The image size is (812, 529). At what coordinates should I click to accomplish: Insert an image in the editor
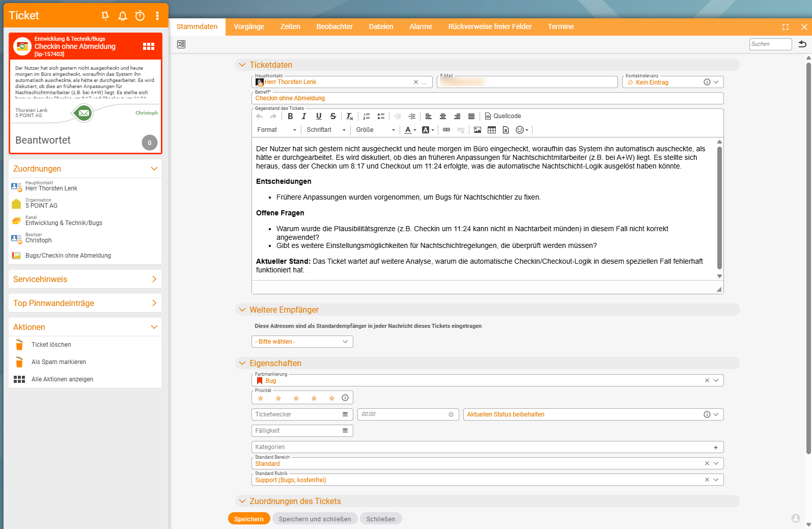click(x=478, y=130)
